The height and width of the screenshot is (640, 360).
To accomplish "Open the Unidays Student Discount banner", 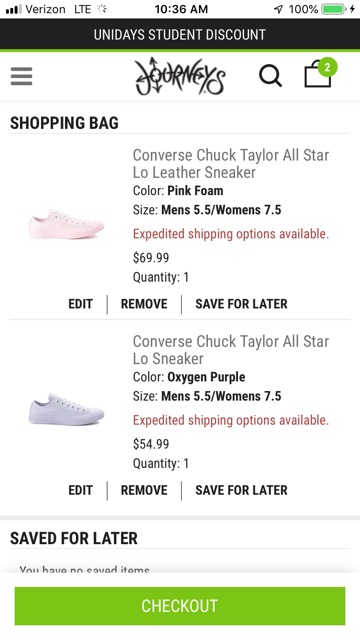I will tap(180, 35).
